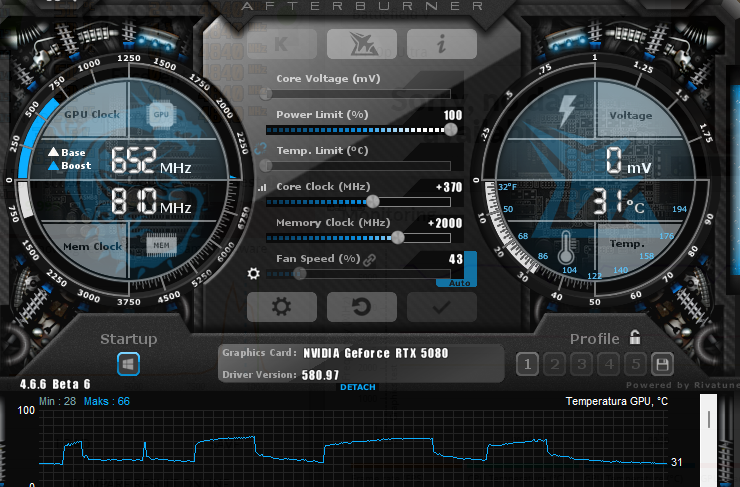Reset settings with the circular arrow button
The width and height of the screenshot is (740, 487).
[362, 307]
